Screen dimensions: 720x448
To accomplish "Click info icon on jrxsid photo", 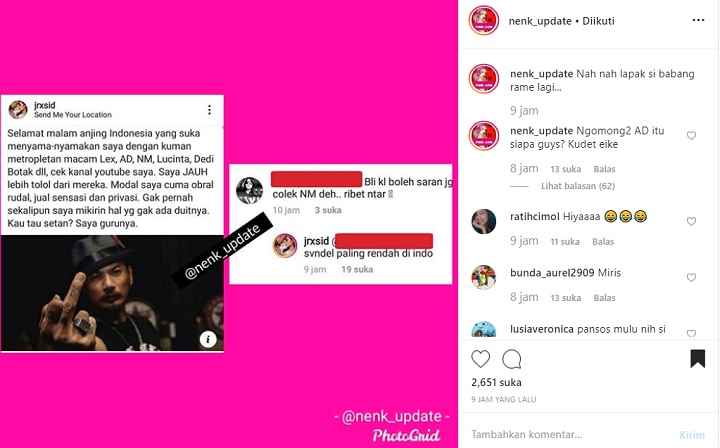I will click(208, 339).
